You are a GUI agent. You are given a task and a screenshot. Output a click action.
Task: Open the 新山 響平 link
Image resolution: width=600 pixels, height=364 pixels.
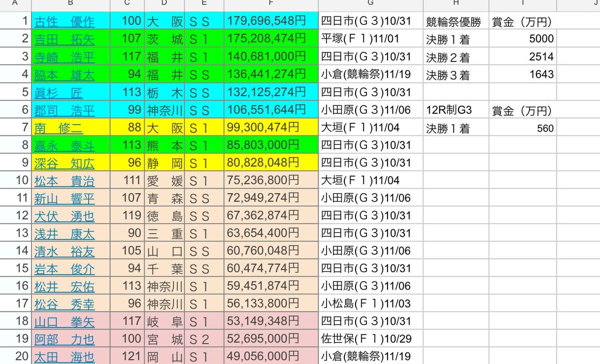tap(64, 198)
